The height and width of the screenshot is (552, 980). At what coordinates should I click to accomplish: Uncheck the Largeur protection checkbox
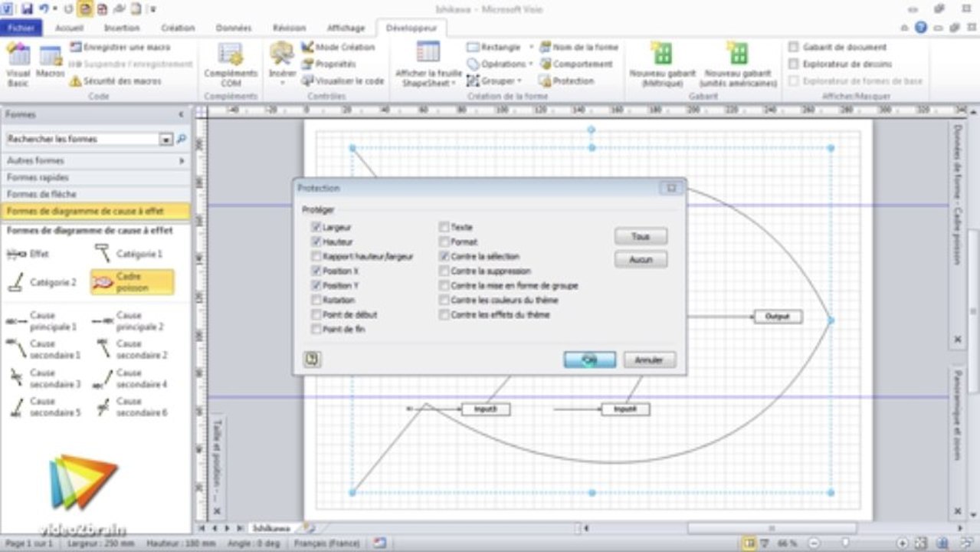point(316,227)
